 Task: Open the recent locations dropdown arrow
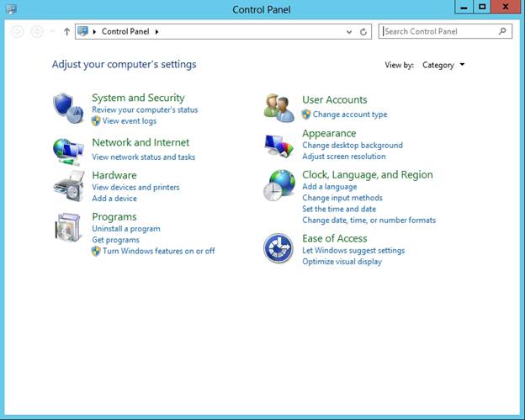click(x=52, y=31)
